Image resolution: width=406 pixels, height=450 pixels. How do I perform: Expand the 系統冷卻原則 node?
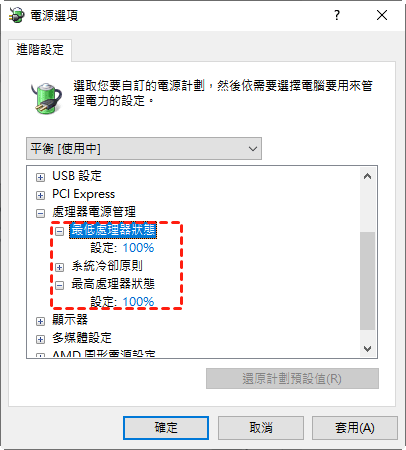click(59, 267)
